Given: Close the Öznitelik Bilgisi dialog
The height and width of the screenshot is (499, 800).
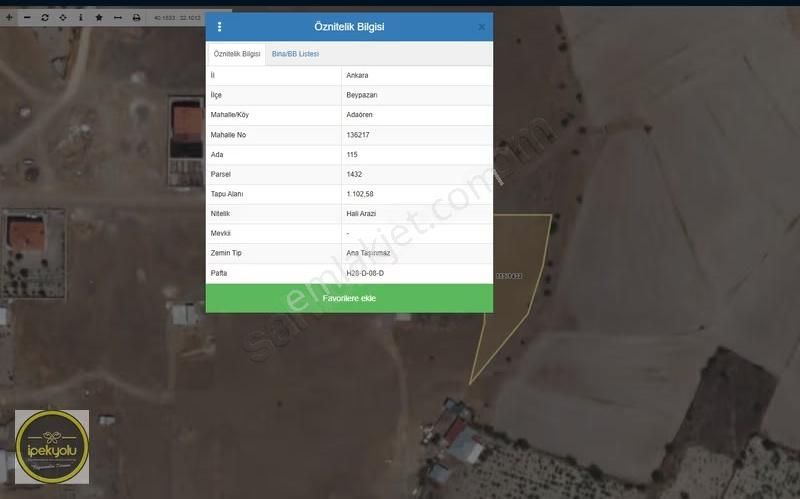Looking at the screenshot, I should (481, 27).
